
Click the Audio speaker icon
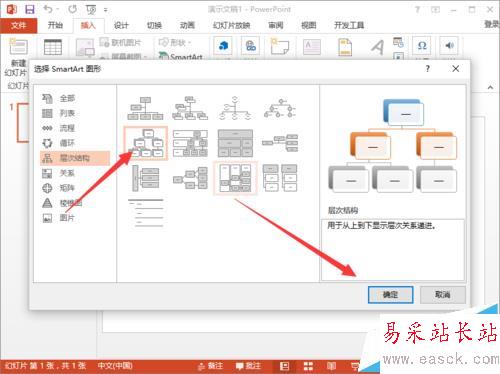pyautogui.click(x=449, y=45)
